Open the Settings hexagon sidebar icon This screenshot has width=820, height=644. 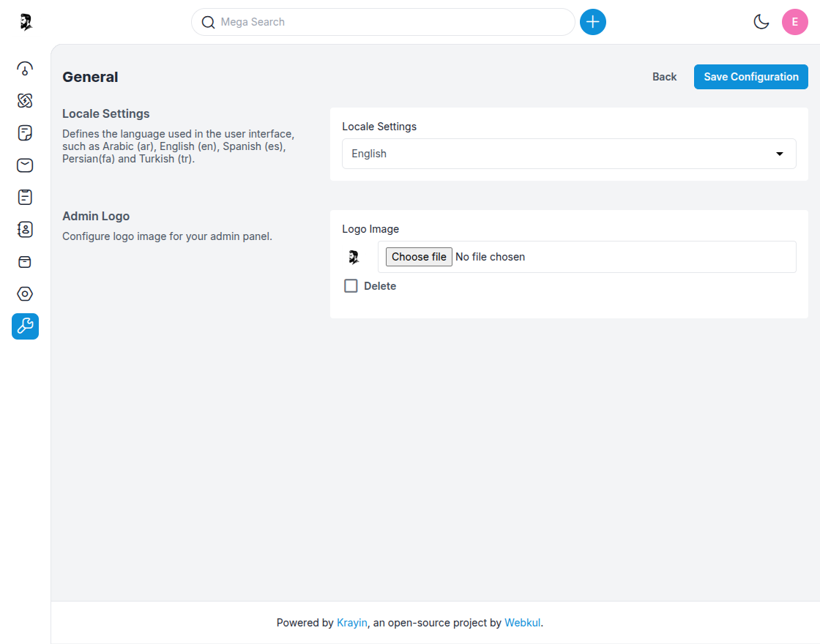coord(25,293)
